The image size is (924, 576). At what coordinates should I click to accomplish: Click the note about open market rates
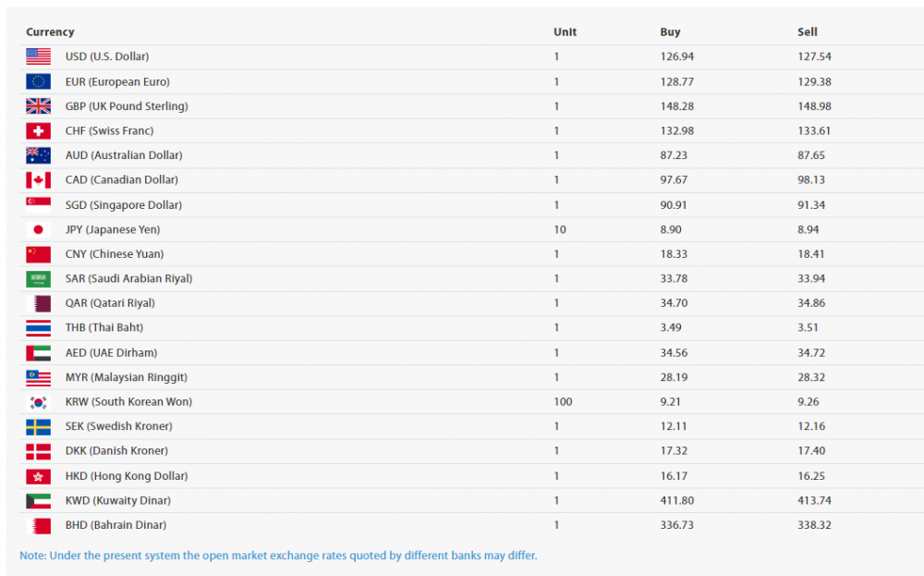pyautogui.click(x=278, y=556)
